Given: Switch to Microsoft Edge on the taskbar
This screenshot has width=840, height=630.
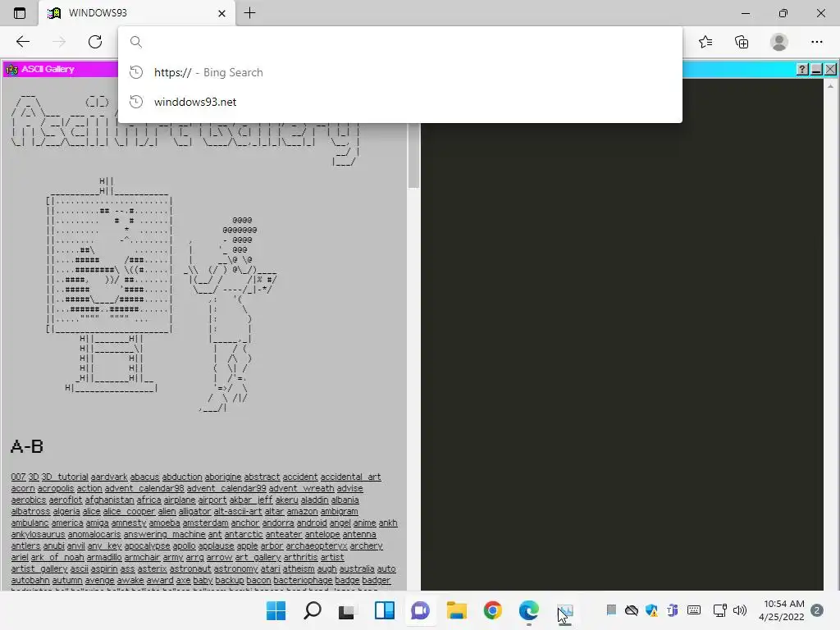Looking at the screenshot, I should point(529,610).
